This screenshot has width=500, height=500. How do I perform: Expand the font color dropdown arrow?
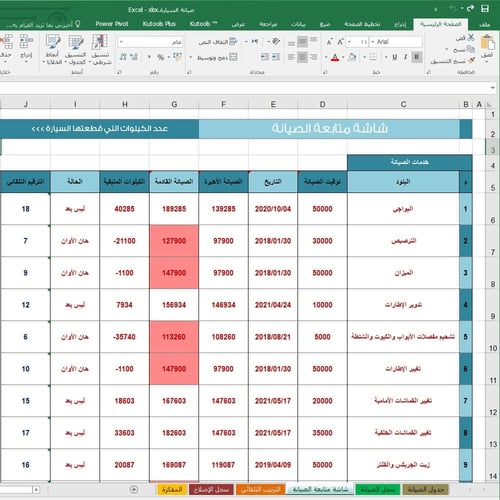click(326, 57)
